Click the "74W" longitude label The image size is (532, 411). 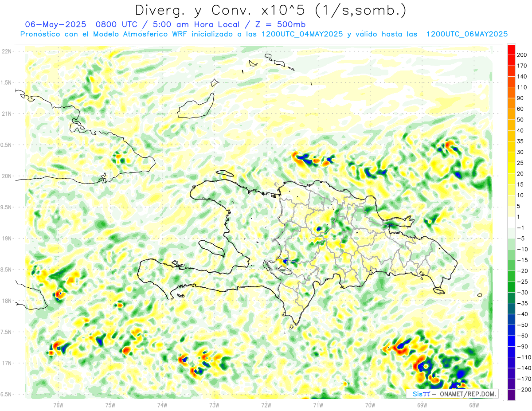point(162,405)
